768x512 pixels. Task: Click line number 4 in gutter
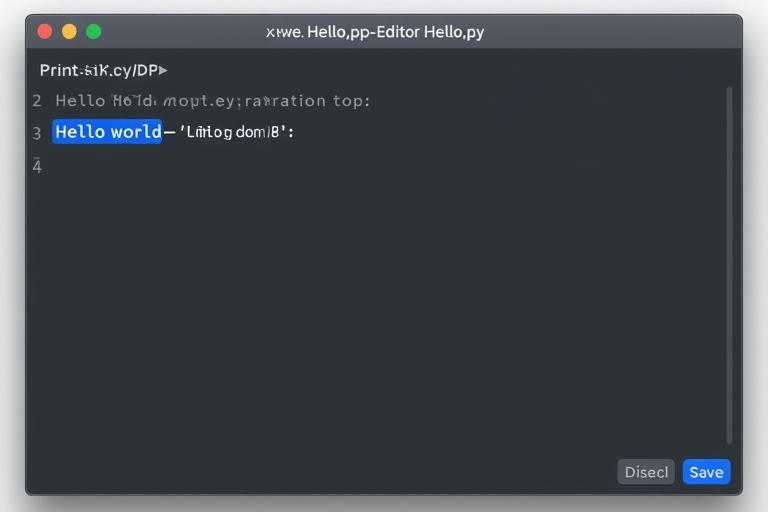pyautogui.click(x=37, y=166)
